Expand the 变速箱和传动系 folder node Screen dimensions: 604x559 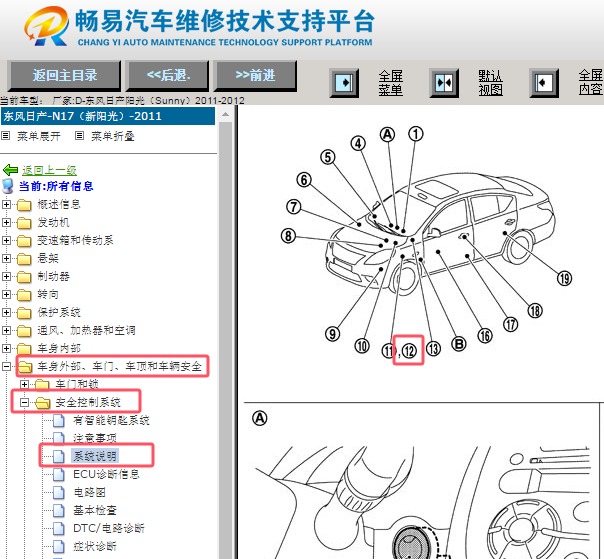[6, 240]
